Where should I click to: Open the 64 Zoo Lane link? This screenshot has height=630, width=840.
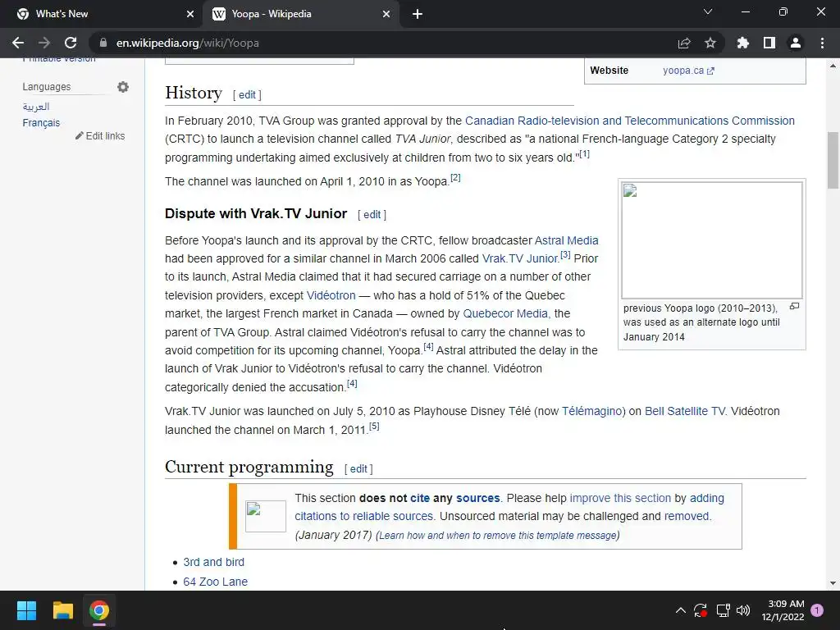[216, 582]
